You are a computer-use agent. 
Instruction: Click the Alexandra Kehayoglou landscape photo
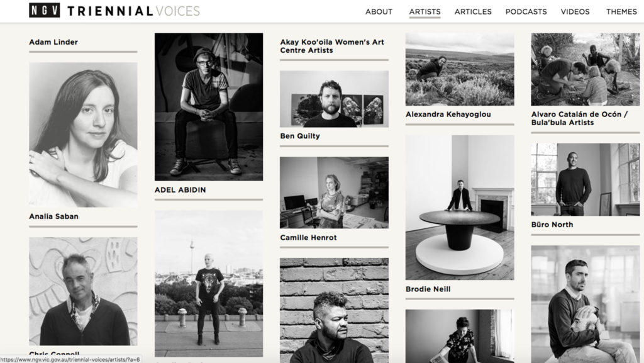pos(460,69)
